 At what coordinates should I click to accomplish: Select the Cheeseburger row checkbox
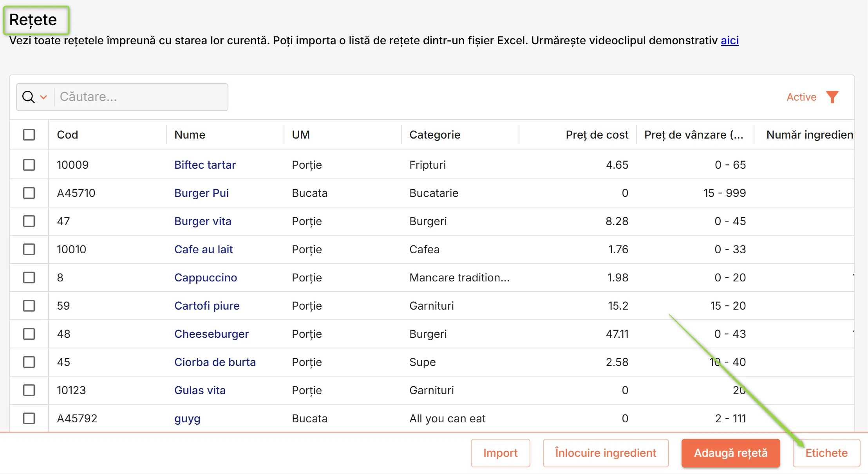(29, 334)
